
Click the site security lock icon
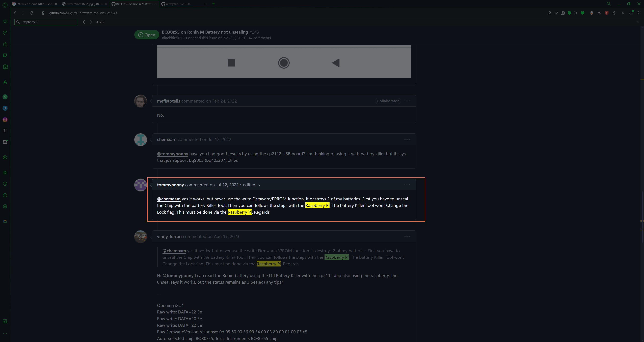[43, 13]
